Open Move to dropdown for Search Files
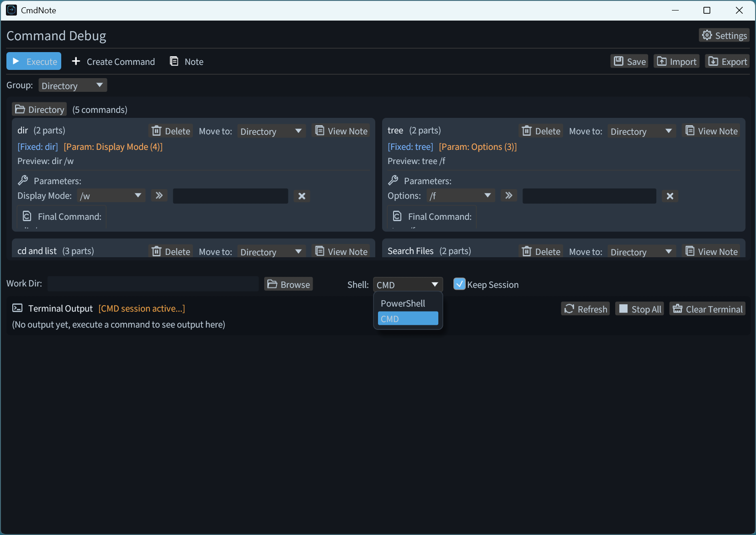The height and width of the screenshot is (535, 756). (x=641, y=251)
